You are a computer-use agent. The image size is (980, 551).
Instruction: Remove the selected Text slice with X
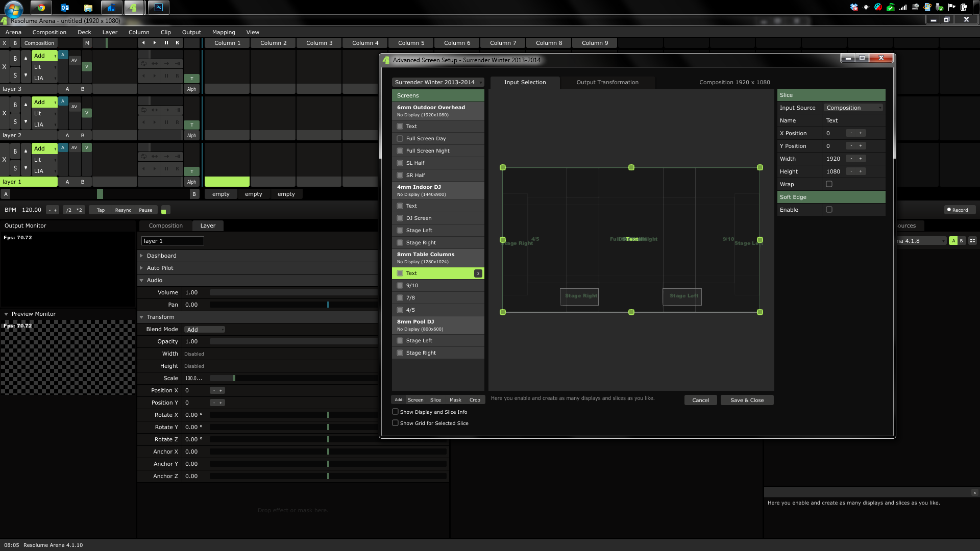[478, 273]
